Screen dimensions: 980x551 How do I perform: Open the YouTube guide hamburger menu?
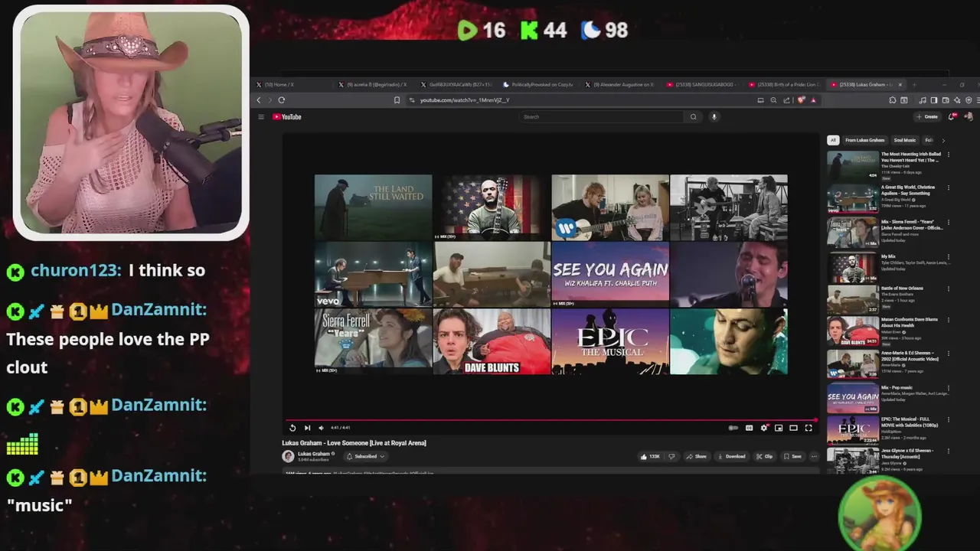261,117
